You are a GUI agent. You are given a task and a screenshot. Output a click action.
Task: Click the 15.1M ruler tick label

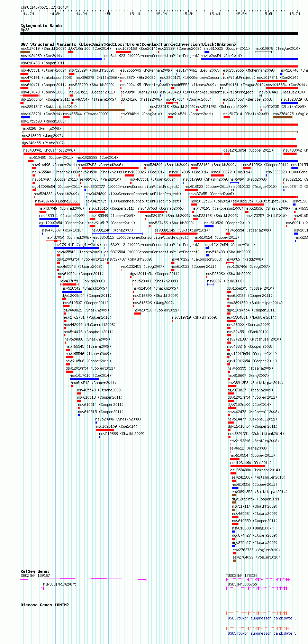[x=135, y=14]
